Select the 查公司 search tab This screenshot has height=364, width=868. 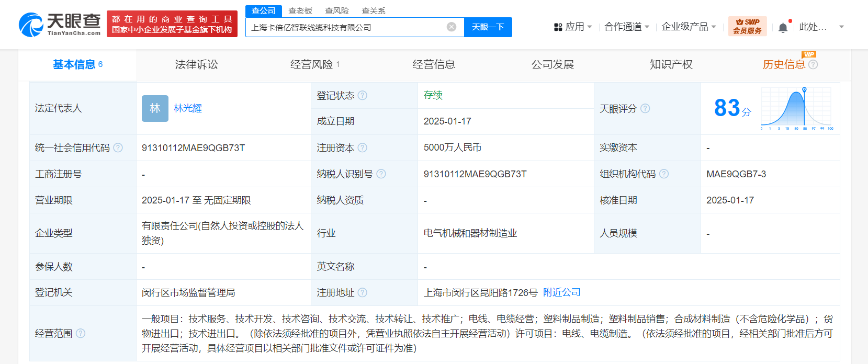click(x=264, y=11)
